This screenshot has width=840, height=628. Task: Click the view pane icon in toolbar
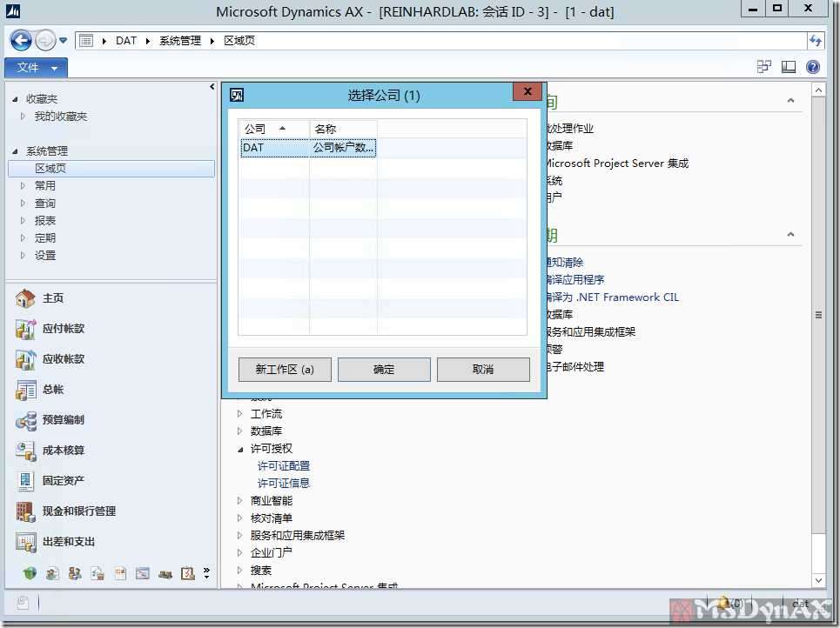coord(788,66)
